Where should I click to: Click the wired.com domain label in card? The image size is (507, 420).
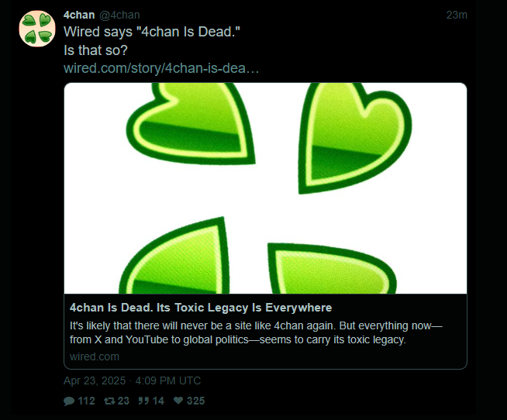pos(95,356)
